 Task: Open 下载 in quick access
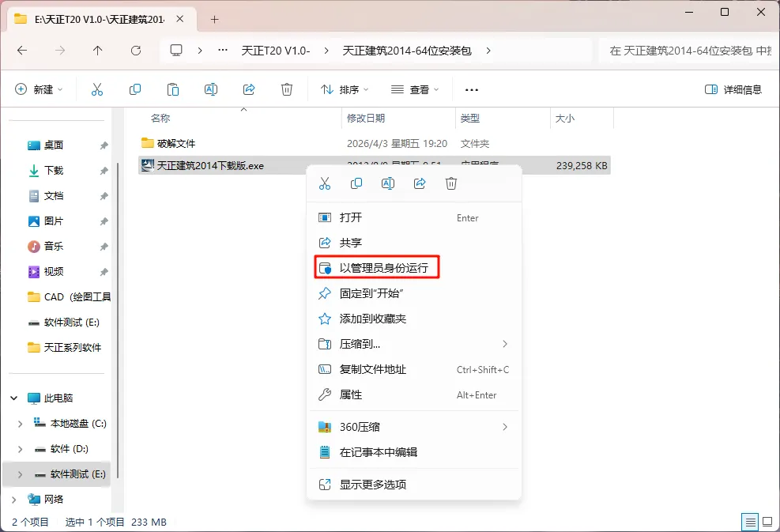pyautogui.click(x=53, y=170)
